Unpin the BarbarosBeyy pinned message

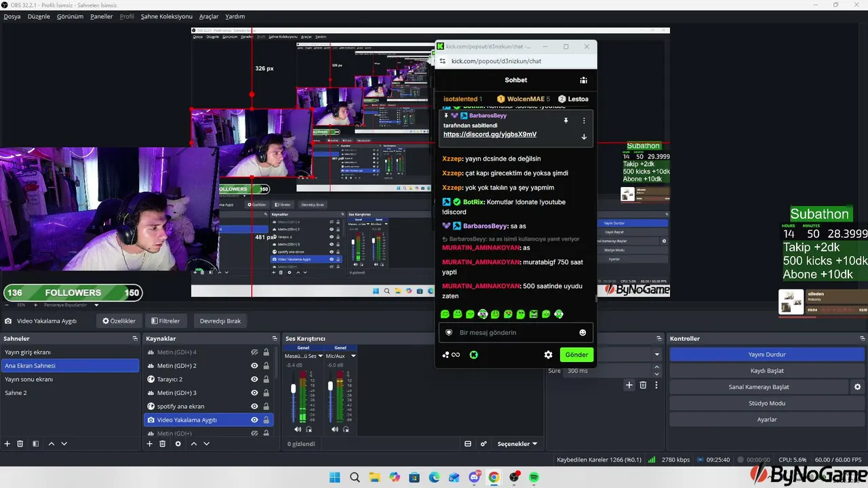[566, 121]
